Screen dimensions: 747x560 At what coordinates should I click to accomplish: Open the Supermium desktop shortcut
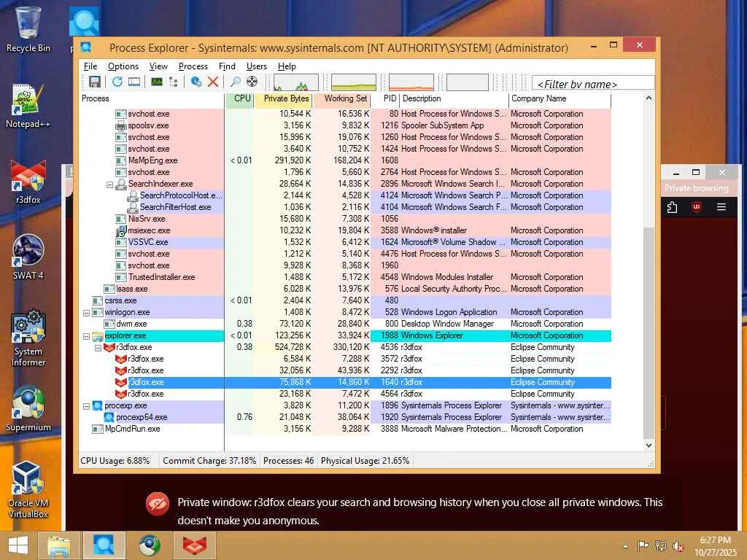click(x=28, y=408)
